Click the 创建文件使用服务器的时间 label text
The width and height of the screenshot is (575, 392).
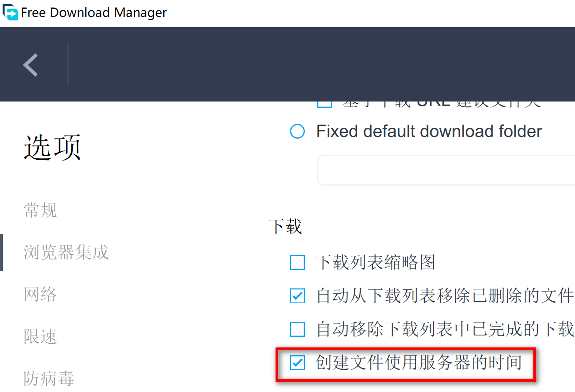pyautogui.click(x=419, y=363)
